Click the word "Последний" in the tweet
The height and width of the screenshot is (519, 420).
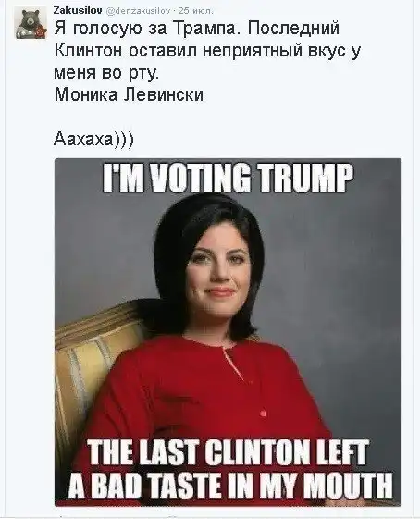pos(292,28)
